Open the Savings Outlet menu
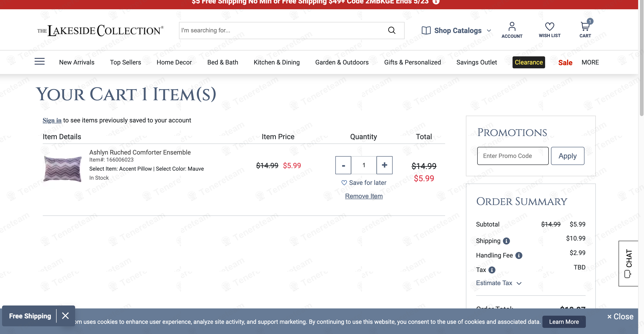644x334 pixels. (x=477, y=62)
